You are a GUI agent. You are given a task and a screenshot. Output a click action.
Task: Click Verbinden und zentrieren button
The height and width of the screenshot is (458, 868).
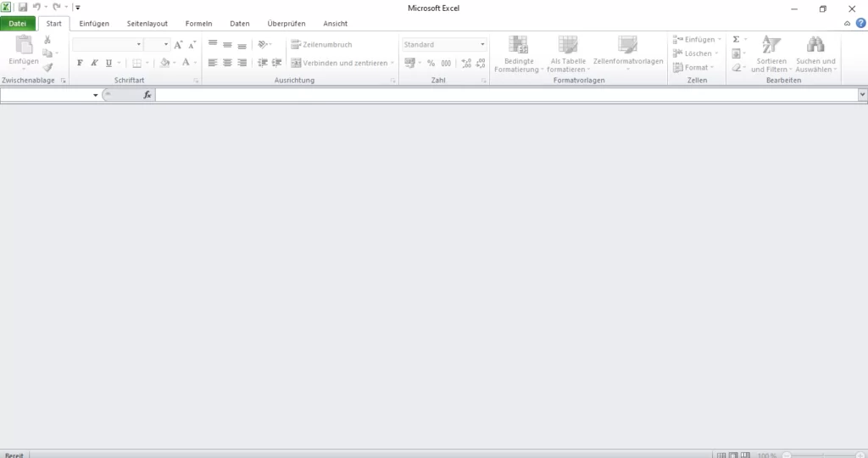[x=338, y=63]
